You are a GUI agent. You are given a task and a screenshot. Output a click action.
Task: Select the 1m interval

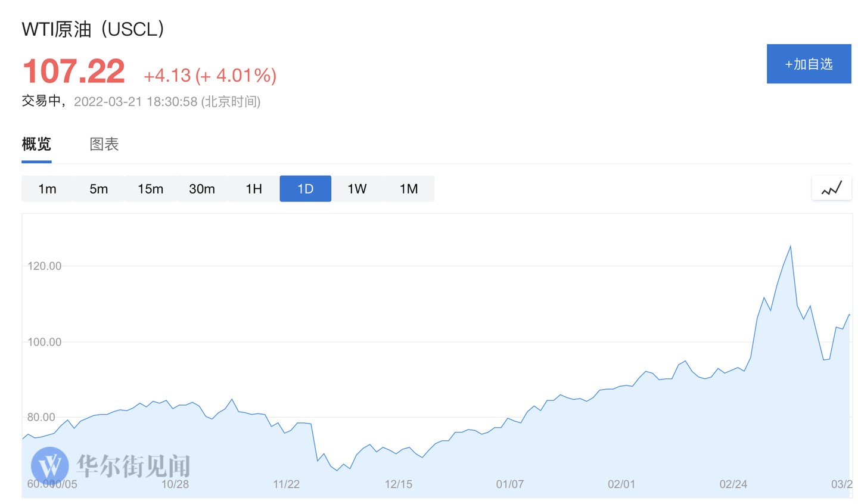[47, 189]
